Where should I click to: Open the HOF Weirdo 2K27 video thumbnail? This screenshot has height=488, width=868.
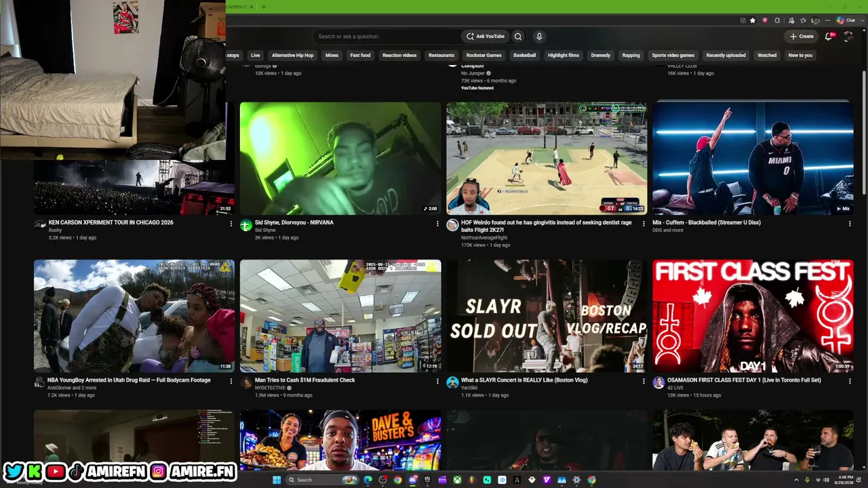point(547,159)
